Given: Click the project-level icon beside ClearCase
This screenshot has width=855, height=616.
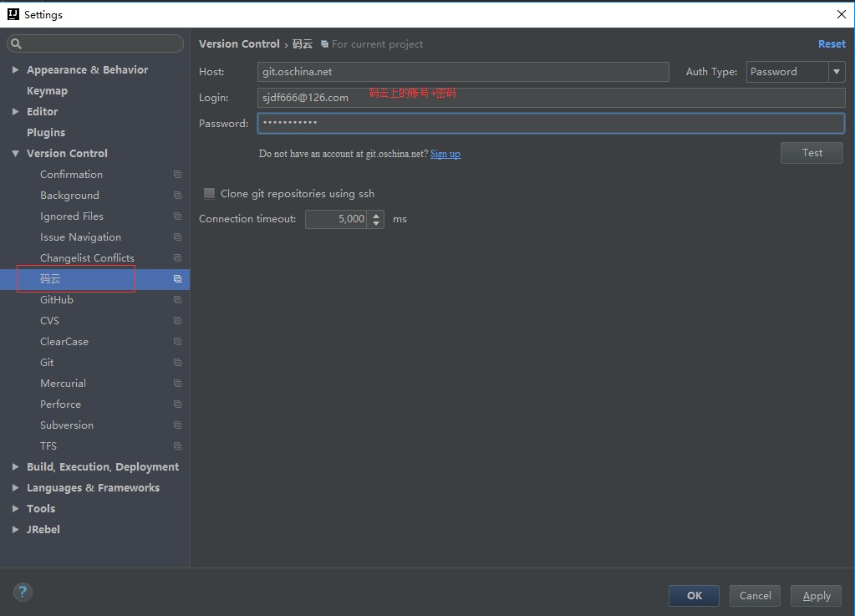Looking at the screenshot, I should 177,341.
